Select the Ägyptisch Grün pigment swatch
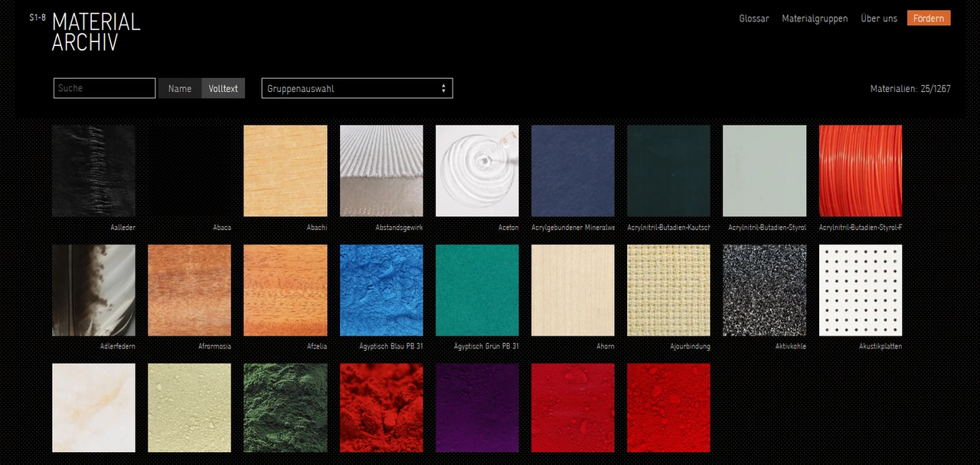 pyautogui.click(x=477, y=290)
